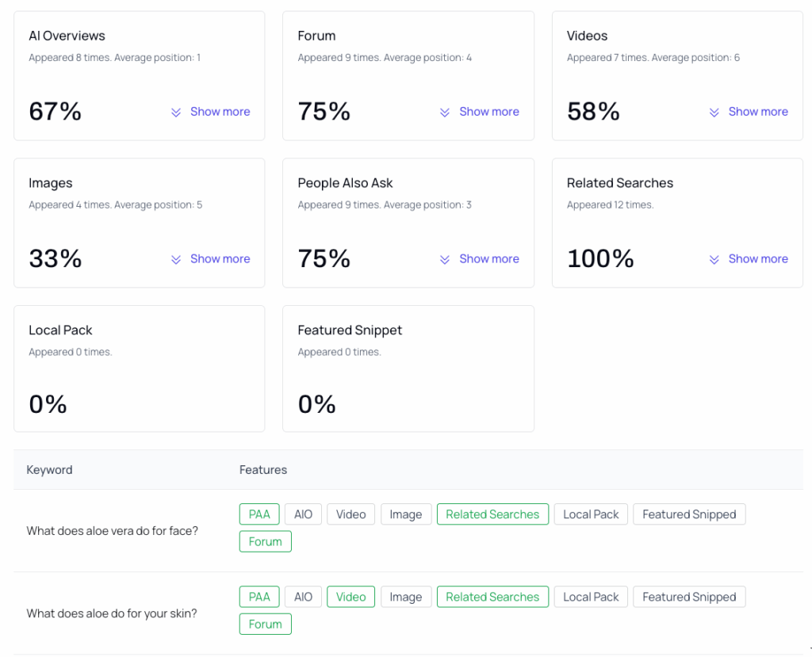The image size is (812, 657).
Task: Open Show more link in Related Searches card
Action: tap(757, 258)
